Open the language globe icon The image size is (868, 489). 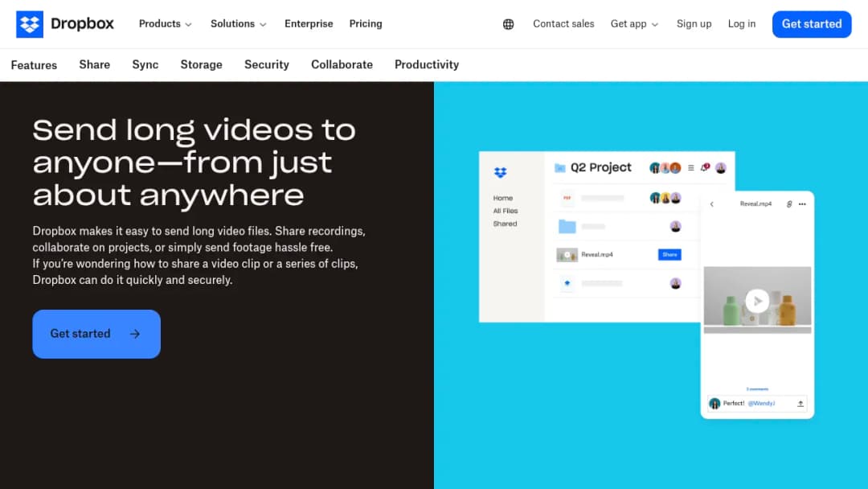coord(508,24)
